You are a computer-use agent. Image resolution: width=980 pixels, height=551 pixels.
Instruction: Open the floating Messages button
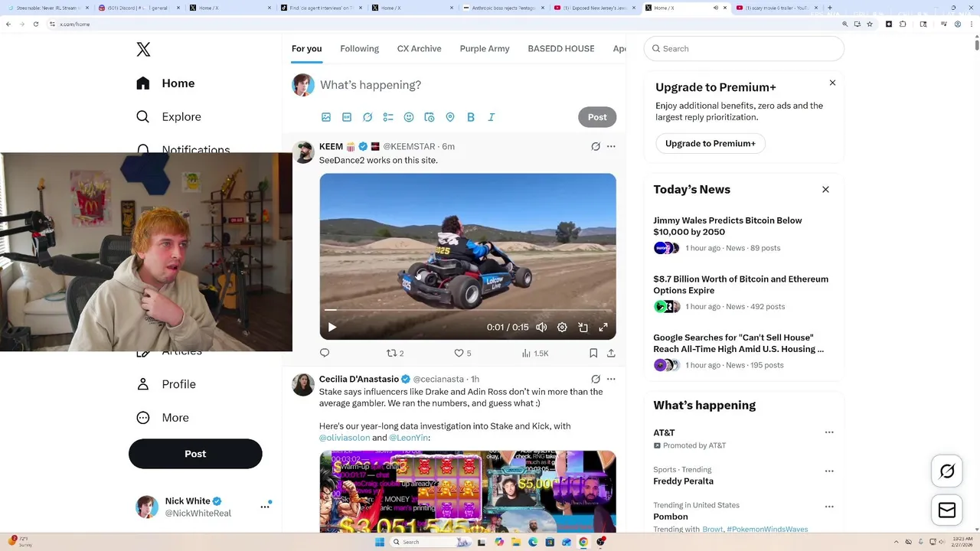click(947, 510)
